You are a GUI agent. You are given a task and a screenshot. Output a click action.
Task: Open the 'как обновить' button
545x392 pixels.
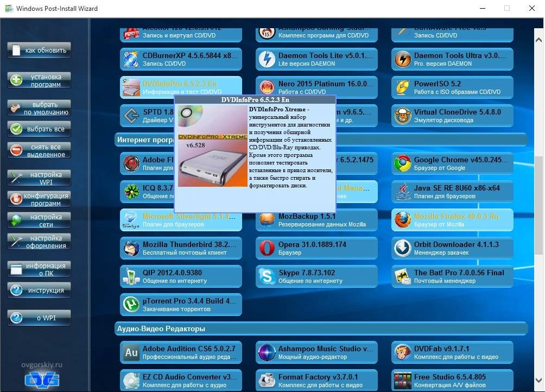39,50
